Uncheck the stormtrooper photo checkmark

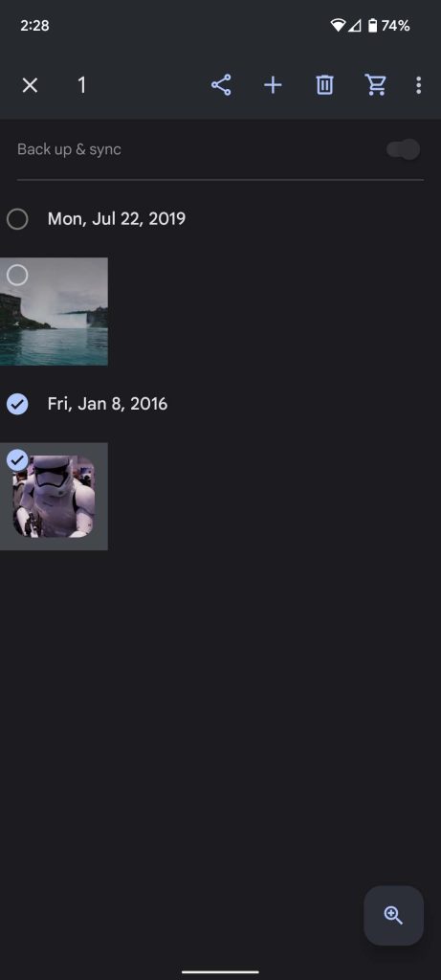(17, 460)
